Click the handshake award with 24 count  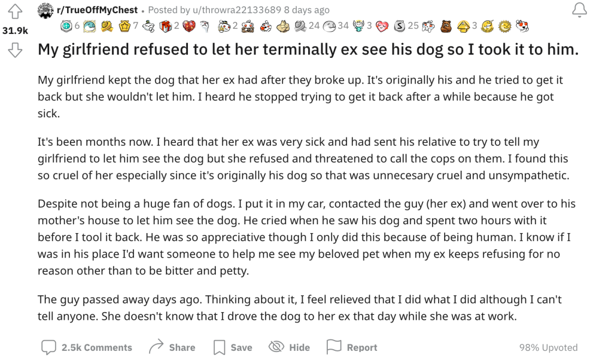click(x=300, y=26)
